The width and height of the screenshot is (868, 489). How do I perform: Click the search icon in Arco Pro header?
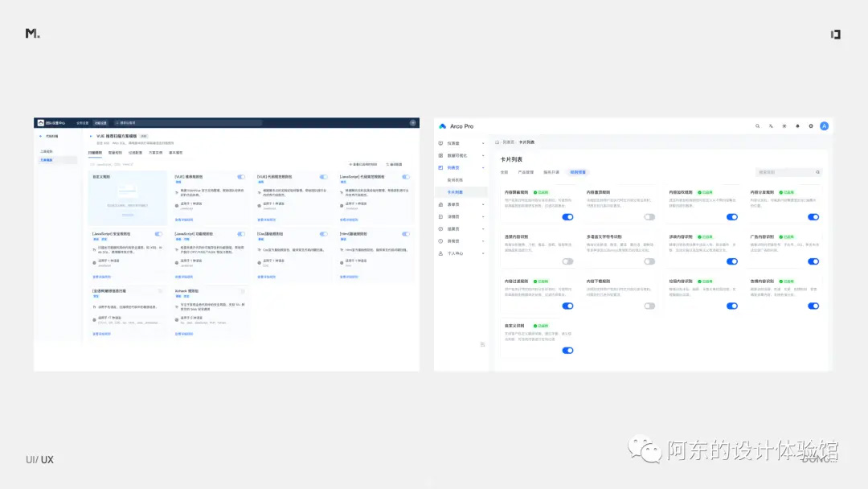757,126
